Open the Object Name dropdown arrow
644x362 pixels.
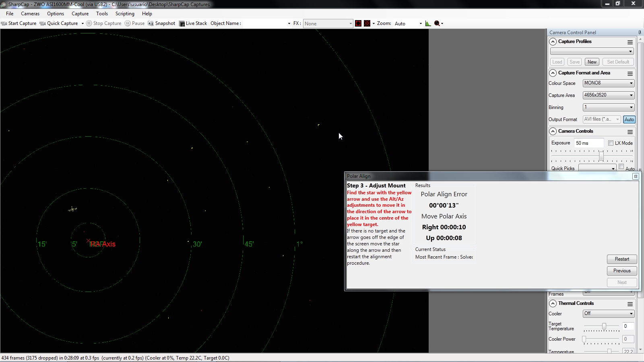pyautogui.click(x=289, y=23)
